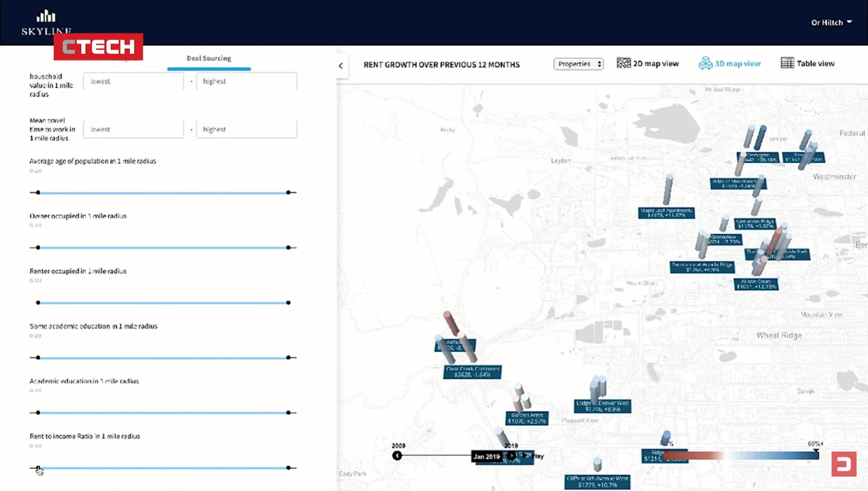868x491 pixels.
Task: Click the Jan 2019 timeline marker
Action: (x=486, y=457)
